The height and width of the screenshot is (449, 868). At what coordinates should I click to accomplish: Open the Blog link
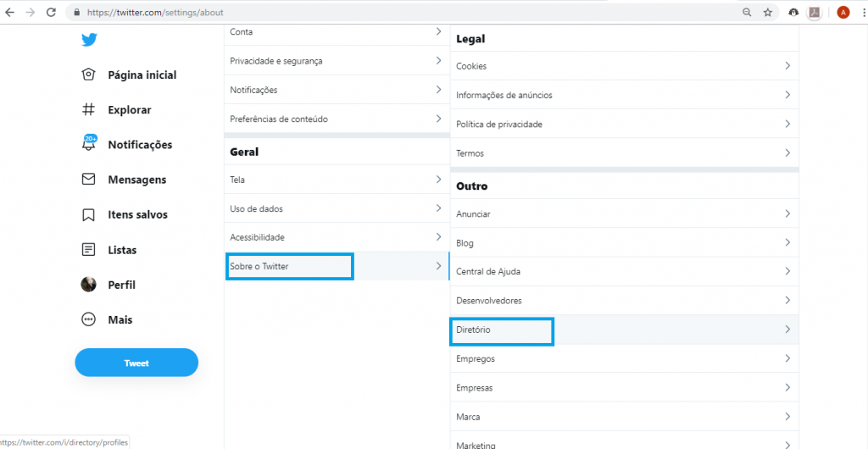tap(625, 243)
